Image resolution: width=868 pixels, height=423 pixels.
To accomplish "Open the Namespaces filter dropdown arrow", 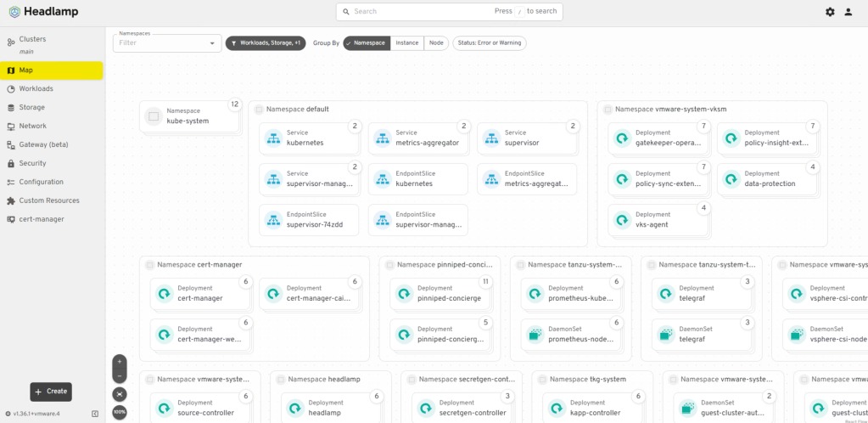I will tap(212, 43).
